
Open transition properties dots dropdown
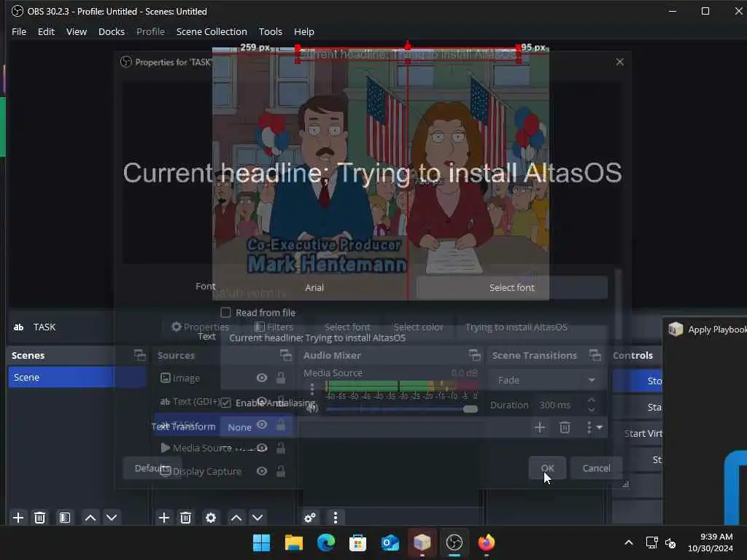(x=594, y=427)
